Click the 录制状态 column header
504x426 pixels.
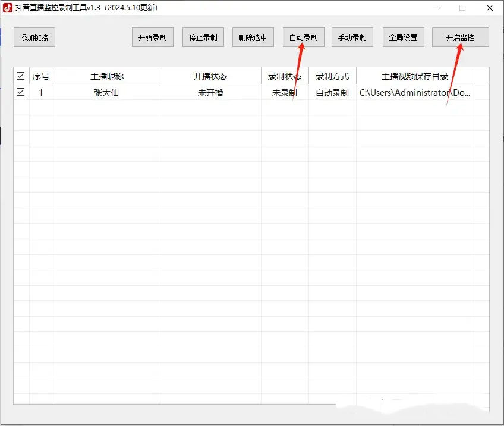tap(285, 76)
